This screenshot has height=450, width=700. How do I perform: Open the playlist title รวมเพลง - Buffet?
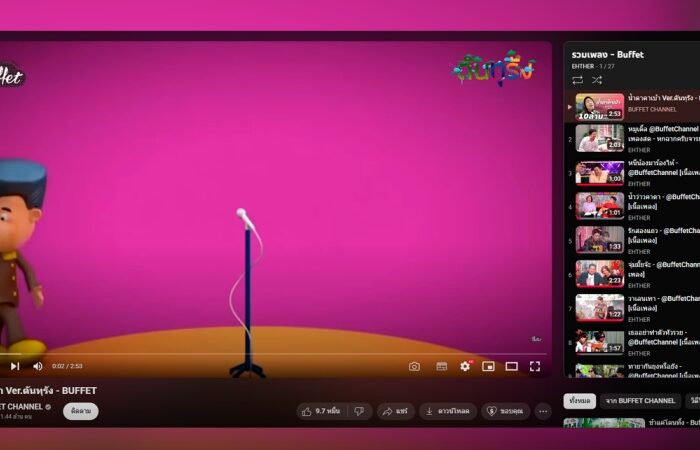(x=608, y=54)
